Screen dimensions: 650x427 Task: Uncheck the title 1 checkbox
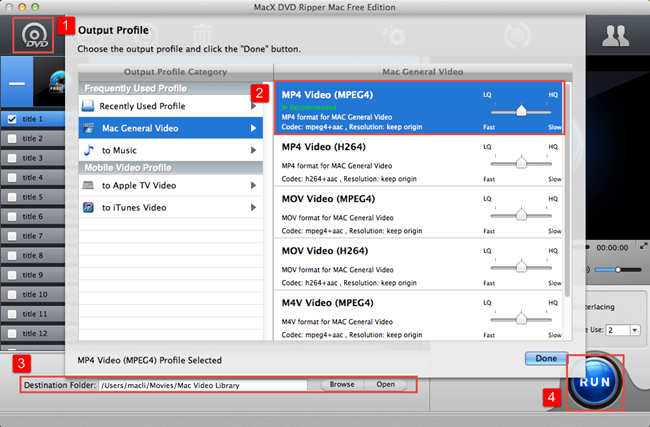click(x=12, y=119)
